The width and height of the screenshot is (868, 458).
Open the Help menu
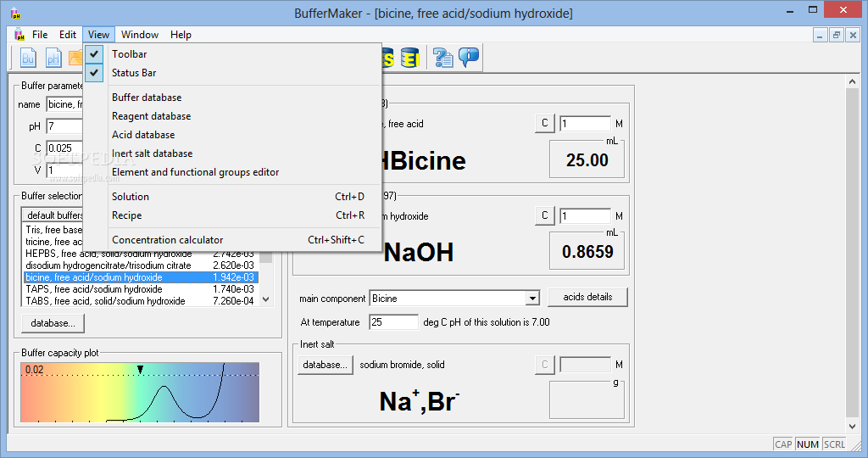[x=181, y=34]
